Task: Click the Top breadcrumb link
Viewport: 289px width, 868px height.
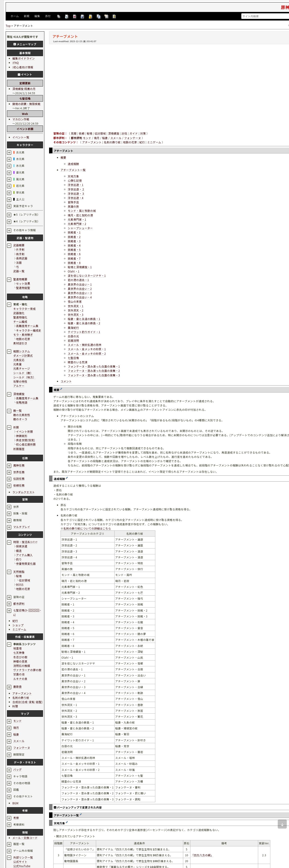Action: coord(8,26)
